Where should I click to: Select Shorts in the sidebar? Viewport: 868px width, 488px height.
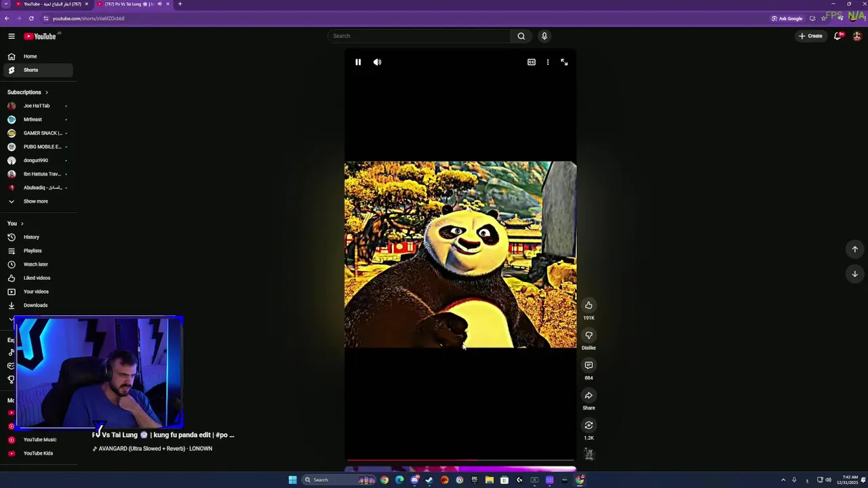(x=39, y=70)
